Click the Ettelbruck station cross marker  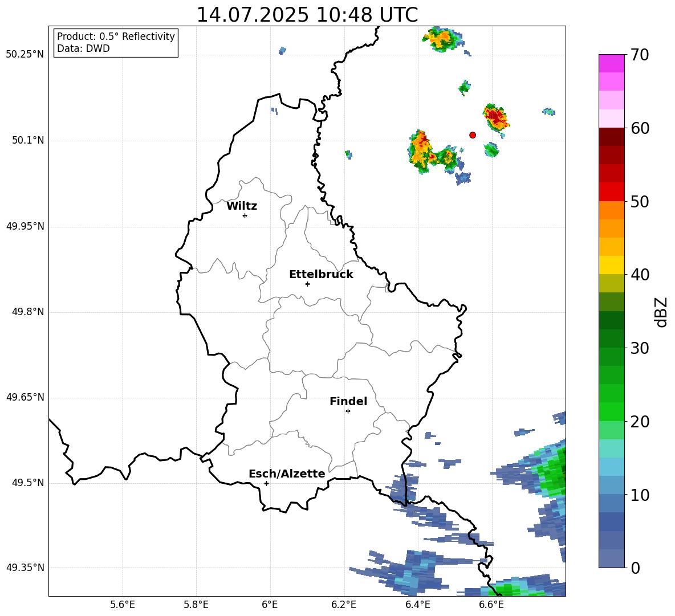307,284
